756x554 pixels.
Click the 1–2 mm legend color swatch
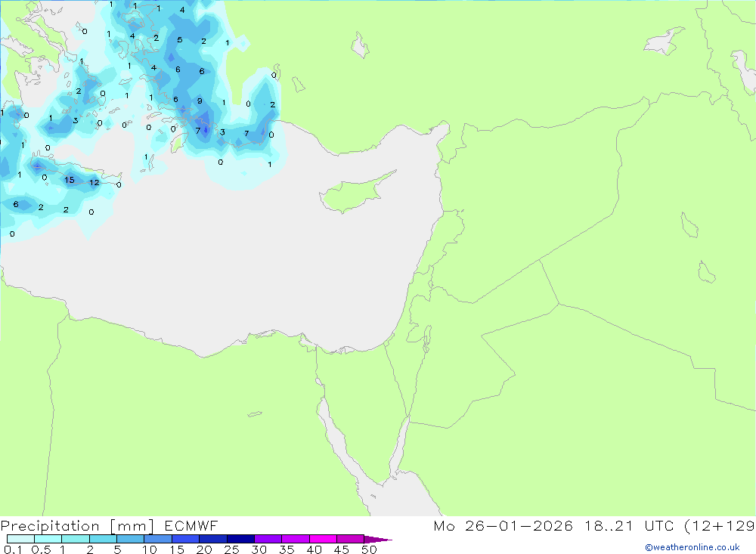tap(75, 539)
